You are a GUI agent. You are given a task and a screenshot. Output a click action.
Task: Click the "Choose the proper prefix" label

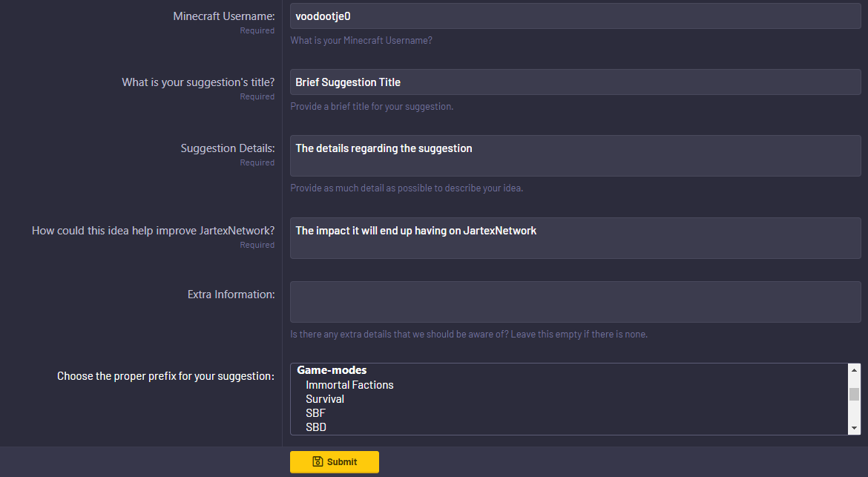pyautogui.click(x=165, y=375)
